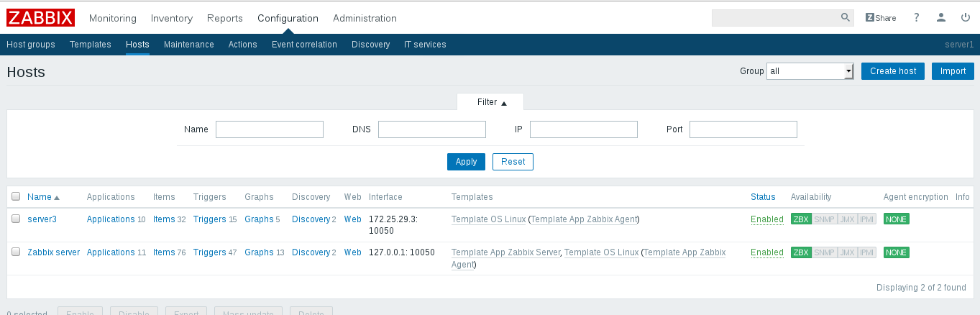Toggle Enabled status for Zabbix server

[x=767, y=252]
